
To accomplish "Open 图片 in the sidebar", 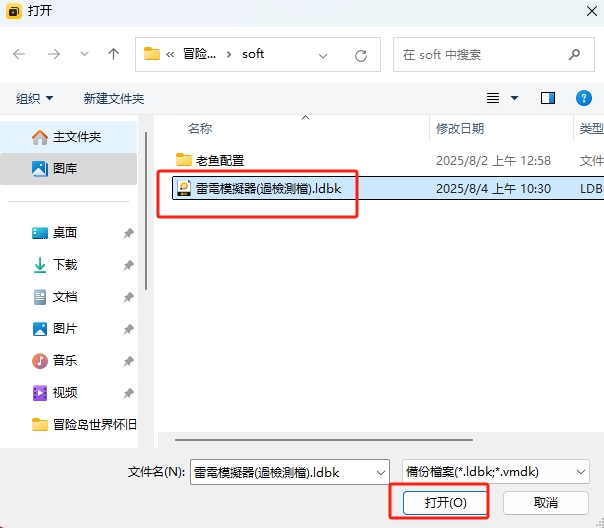I will pyautogui.click(x=65, y=329).
